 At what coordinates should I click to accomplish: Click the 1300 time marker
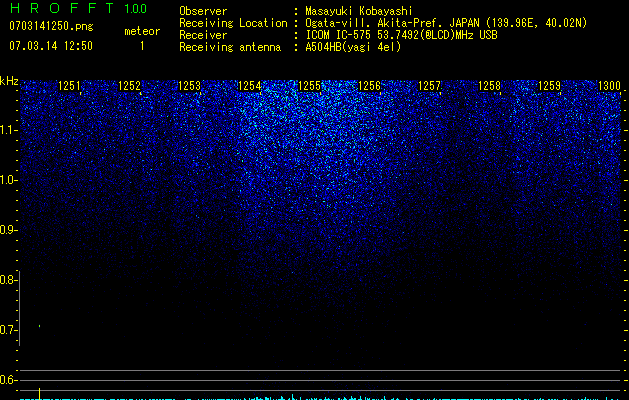609,86
